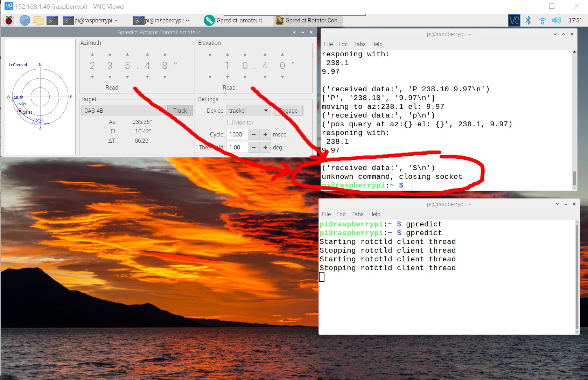Open Help menu in lower terminal
This screenshot has width=588, height=380.
tap(374, 214)
